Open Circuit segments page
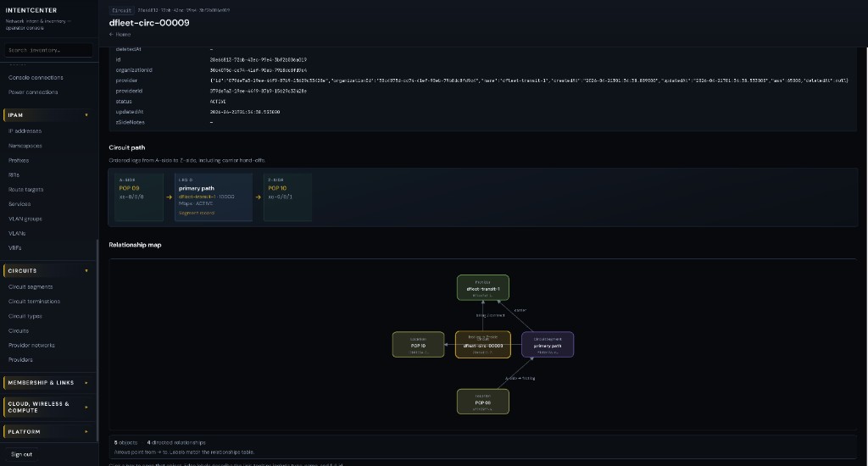This screenshot has width=868, height=466. pos(31,286)
